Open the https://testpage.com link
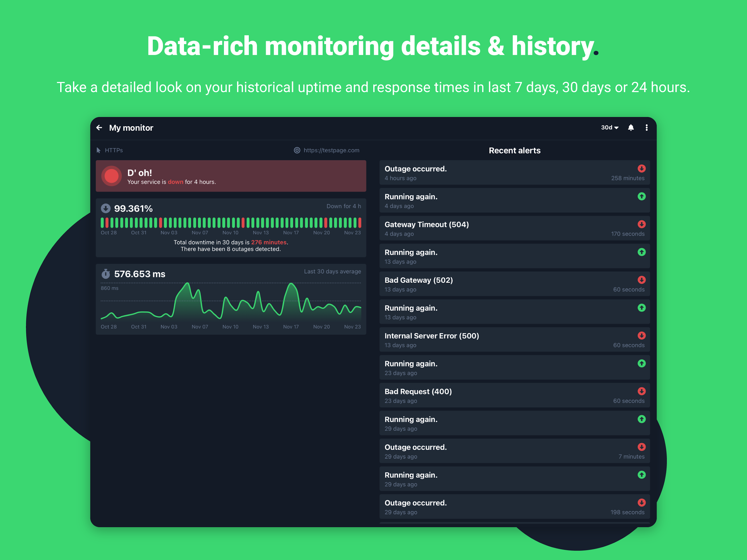Screen dimensions: 747x560 (x=331, y=150)
